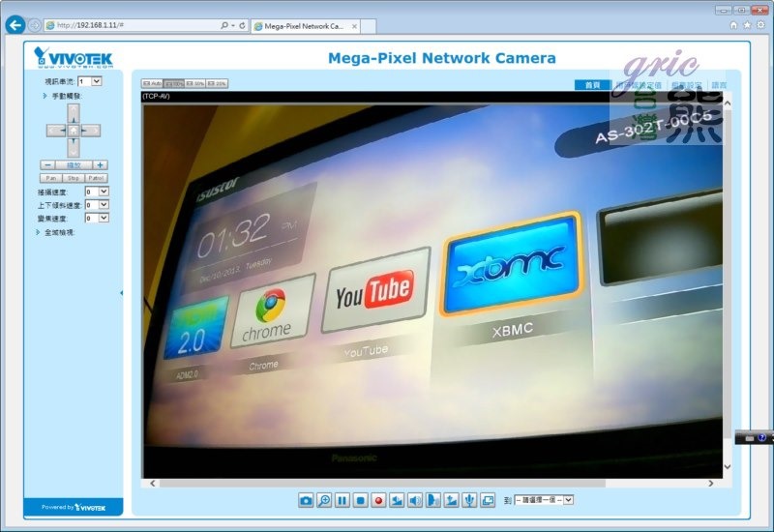Click the vertical scrollbar up arrow
774x532 pixels.
coord(728,103)
